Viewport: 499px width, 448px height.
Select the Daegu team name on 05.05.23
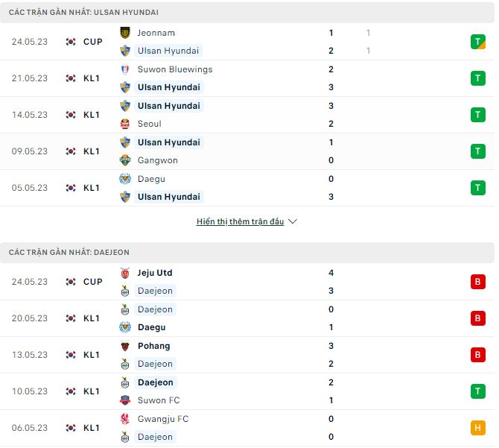pyautogui.click(x=151, y=179)
